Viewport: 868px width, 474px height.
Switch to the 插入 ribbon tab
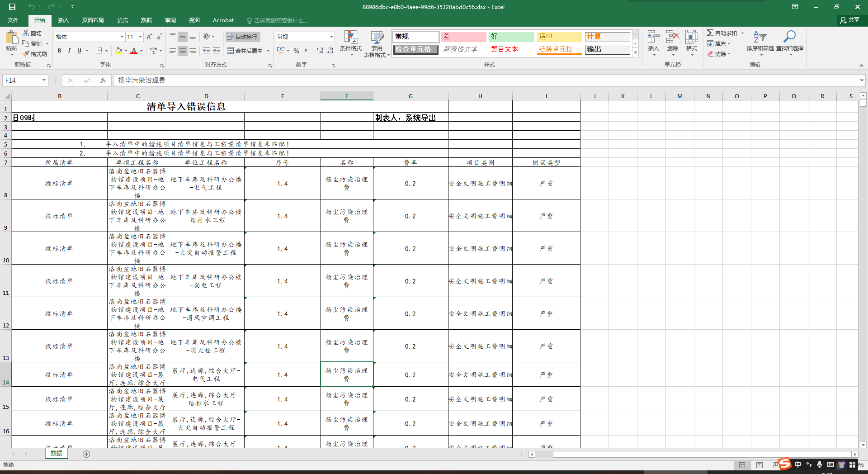pyautogui.click(x=63, y=20)
